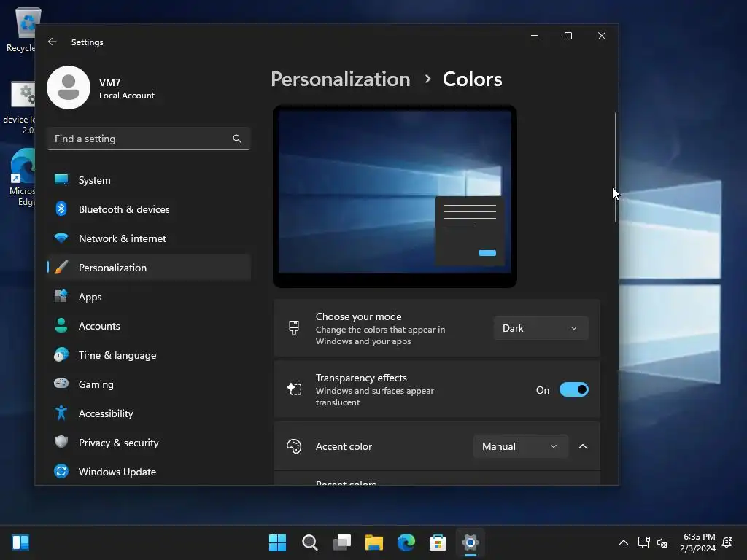The height and width of the screenshot is (560, 747).
Task: Open the clock showing 6:35 PM
Action: click(x=698, y=542)
